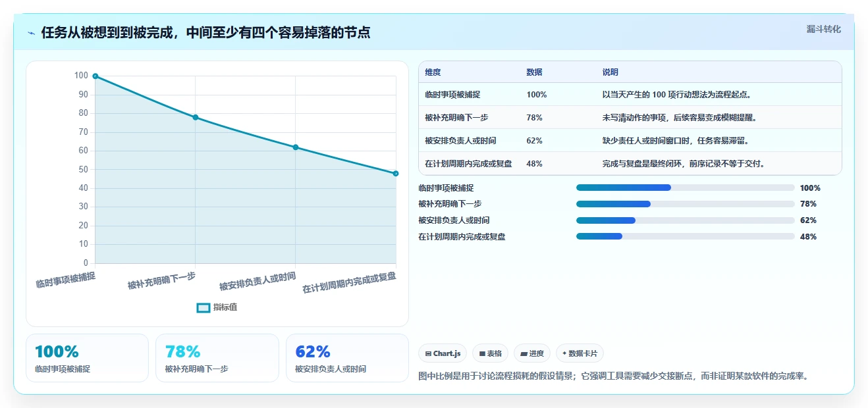
Task: Click the 78% progress bar
Action: pos(685,204)
